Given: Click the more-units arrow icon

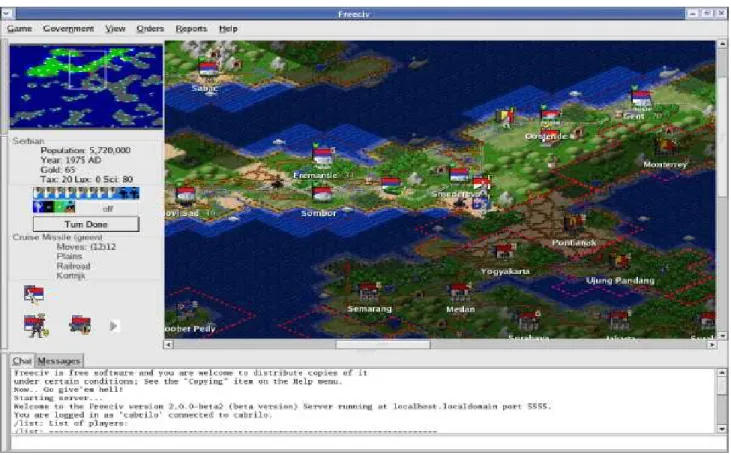Looking at the screenshot, I should click(x=114, y=326).
